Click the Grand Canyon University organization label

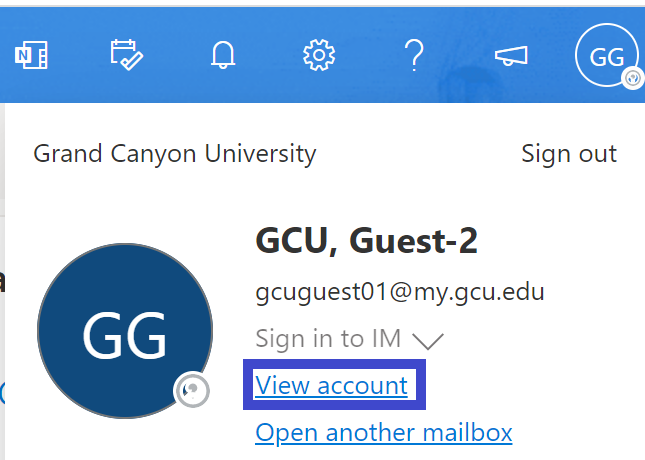(x=175, y=154)
